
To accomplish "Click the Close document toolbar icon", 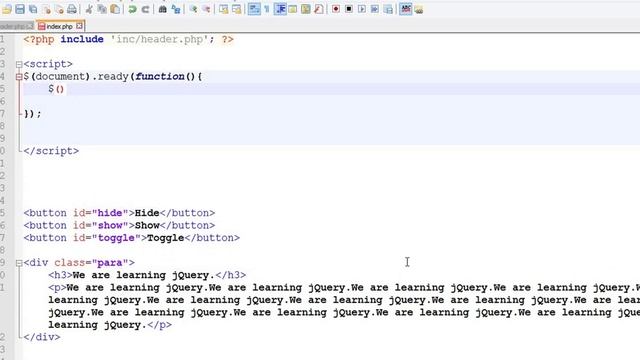I will tap(46, 9).
